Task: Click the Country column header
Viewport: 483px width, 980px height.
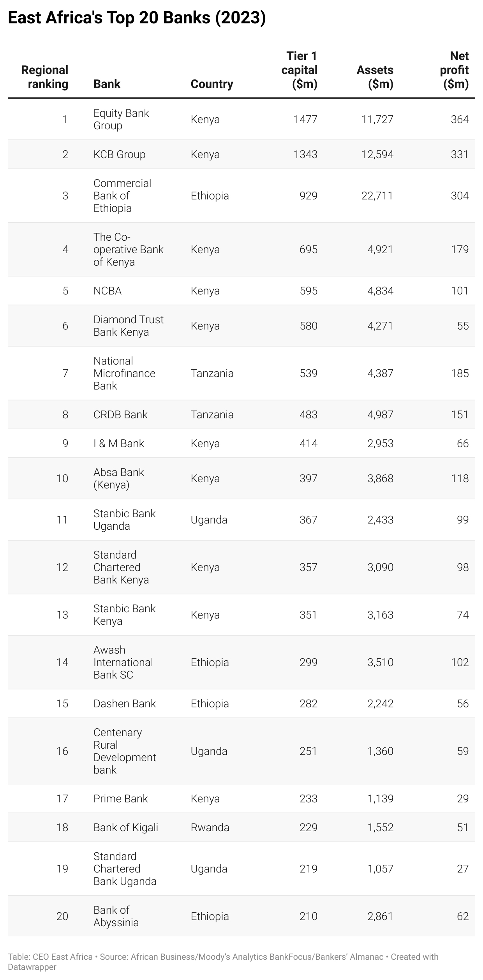Action: [x=212, y=84]
